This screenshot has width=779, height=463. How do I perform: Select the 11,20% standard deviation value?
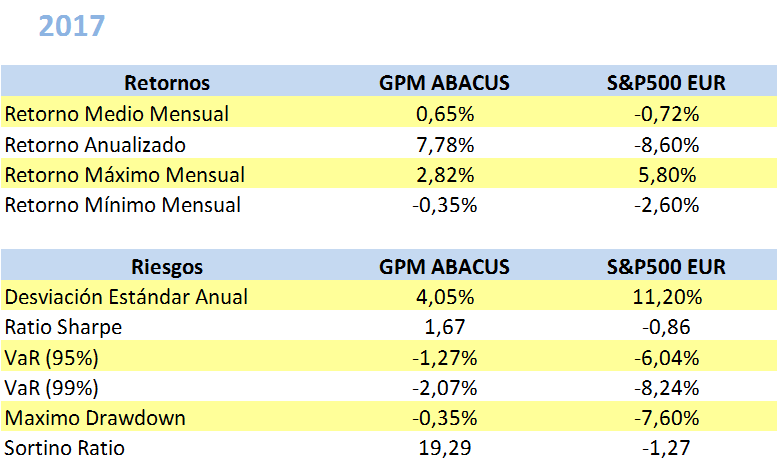(x=666, y=297)
